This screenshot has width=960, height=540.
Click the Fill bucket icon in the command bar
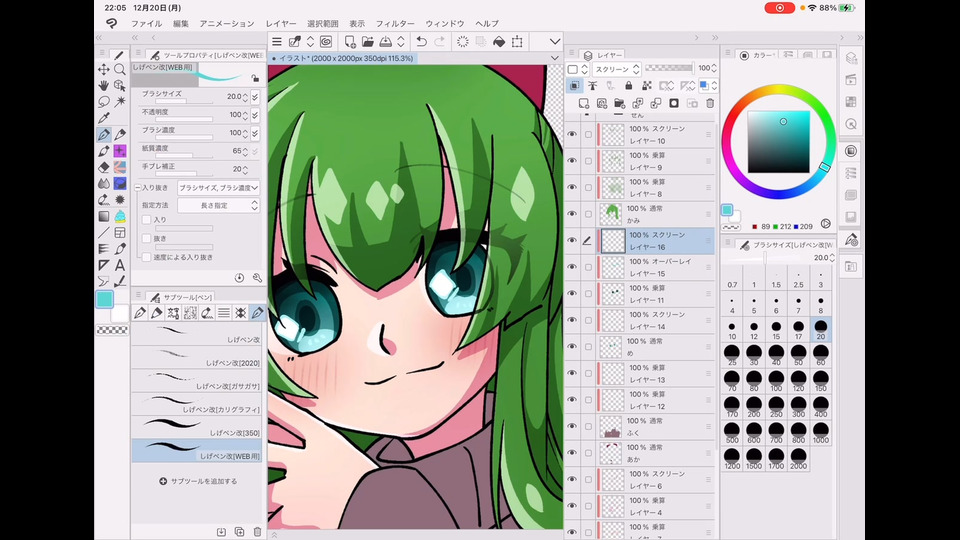click(x=498, y=42)
